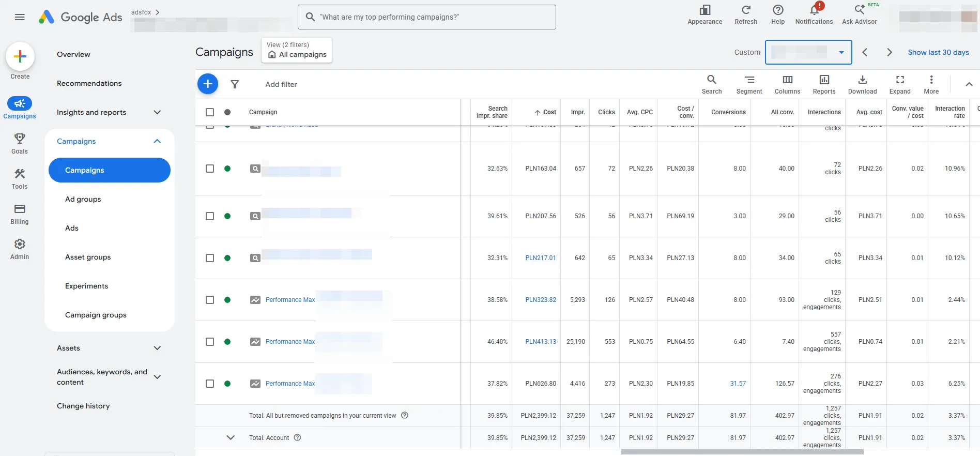Launch Ask Advisor beta
The image size is (980, 456).
click(x=860, y=15)
